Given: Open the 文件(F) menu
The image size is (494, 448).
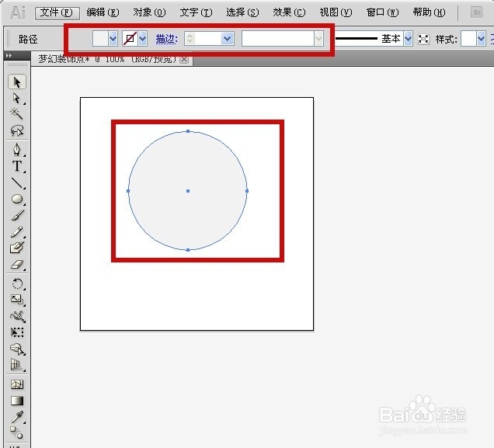Looking at the screenshot, I should 57,12.
